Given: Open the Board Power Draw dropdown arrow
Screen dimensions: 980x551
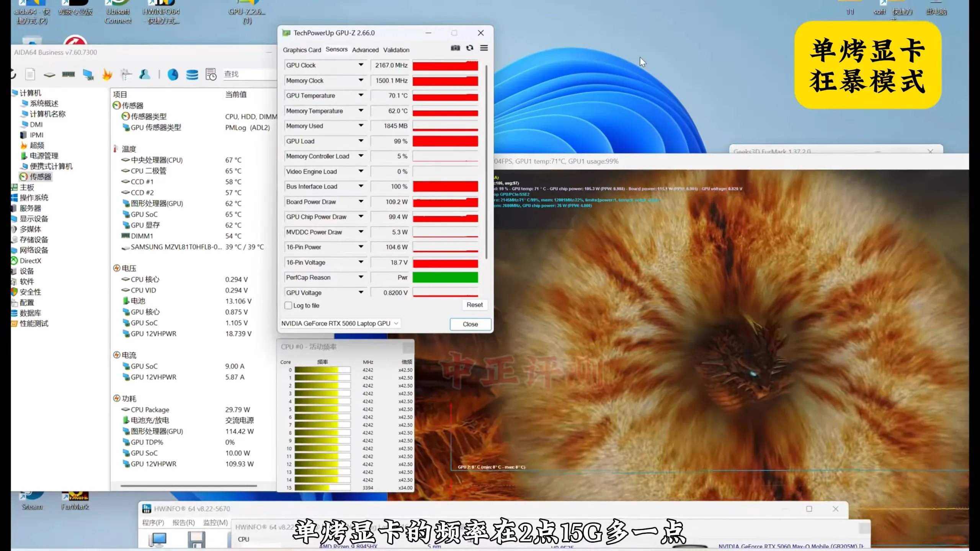Looking at the screenshot, I should [361, 201].
